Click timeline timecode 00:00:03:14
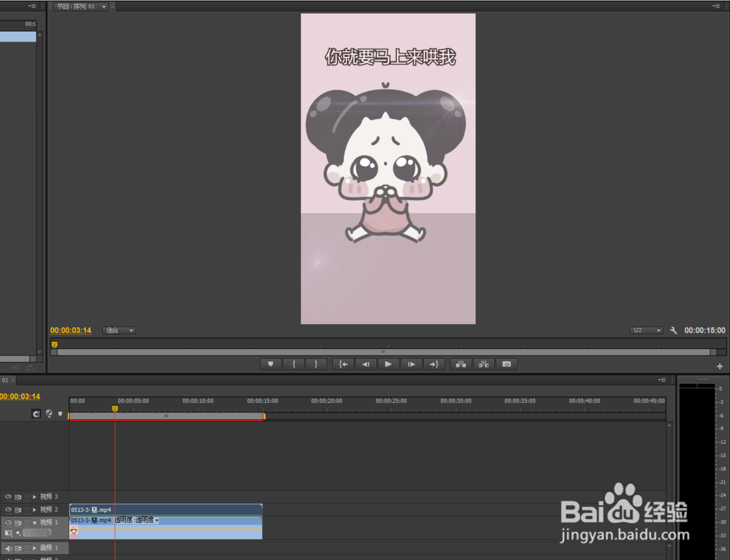Image resolution: width=730 pixels, height=560 pixels. [20, 396]
